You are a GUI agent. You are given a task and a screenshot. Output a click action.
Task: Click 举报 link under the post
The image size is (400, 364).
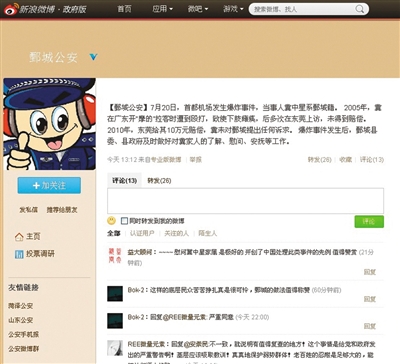196,160
